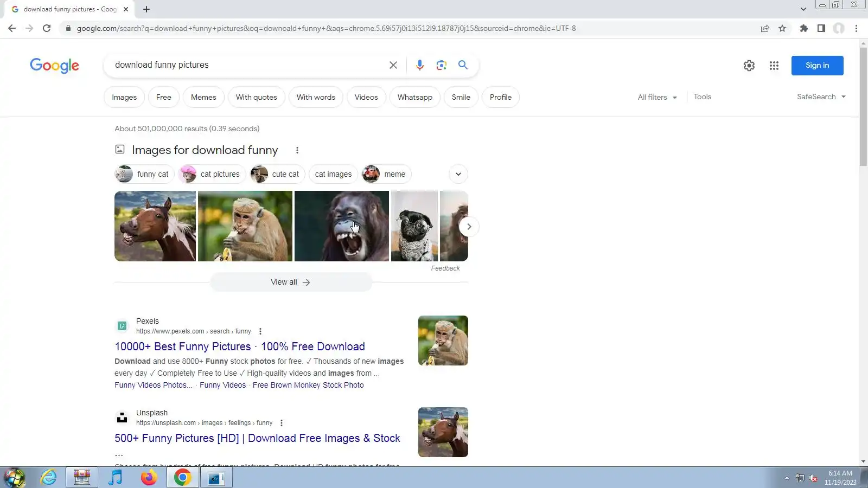Open the Pexels result options menu
The width and height of the screenshot is (868, 488).
(x=260, y=331)
